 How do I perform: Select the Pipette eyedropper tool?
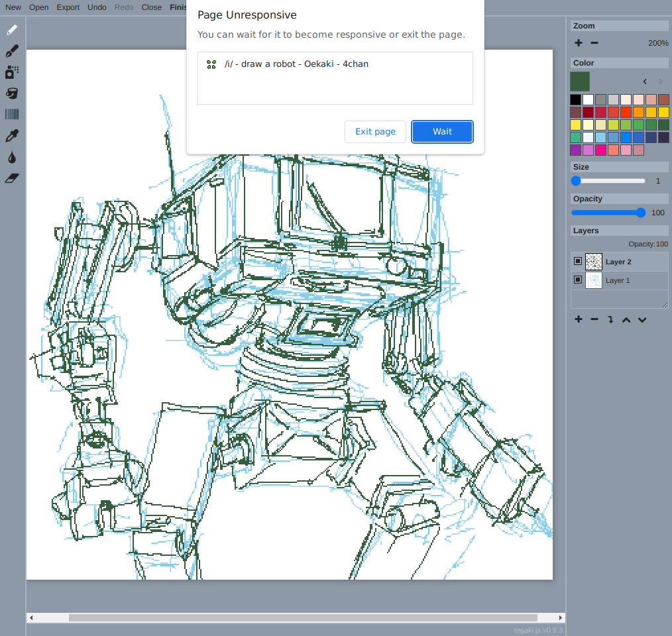tap(12, 136)
